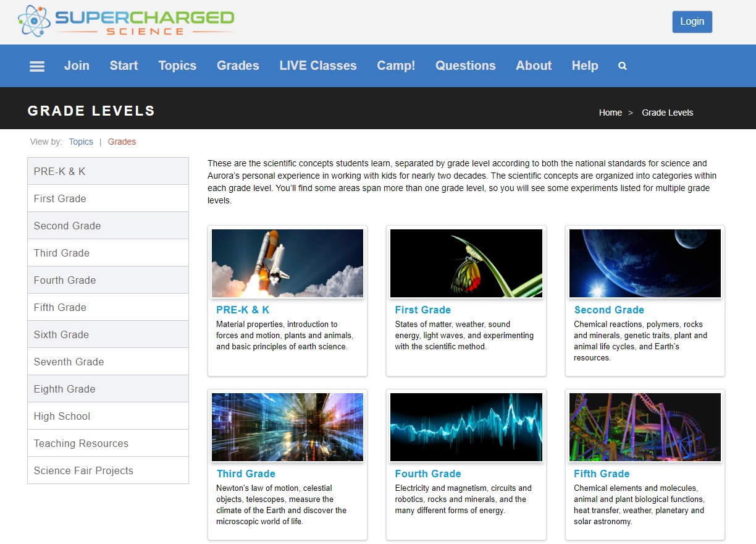Open the Fourth Grade card title

tap(428, 474)
